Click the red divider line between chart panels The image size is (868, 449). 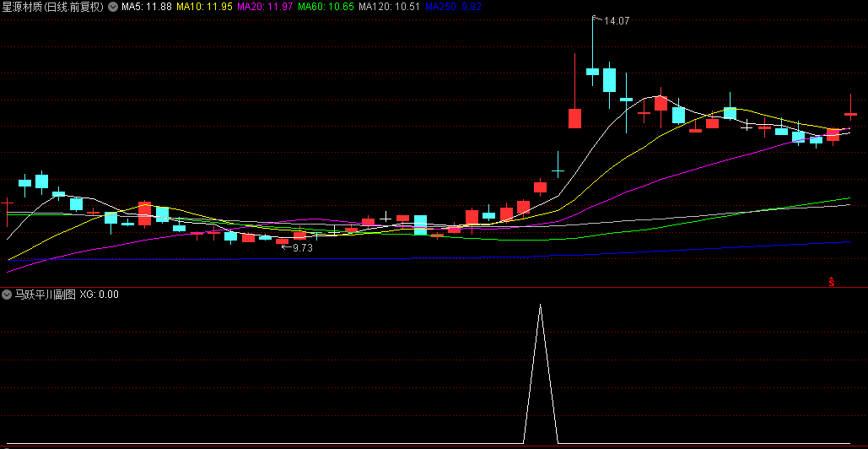click(434, 288)
